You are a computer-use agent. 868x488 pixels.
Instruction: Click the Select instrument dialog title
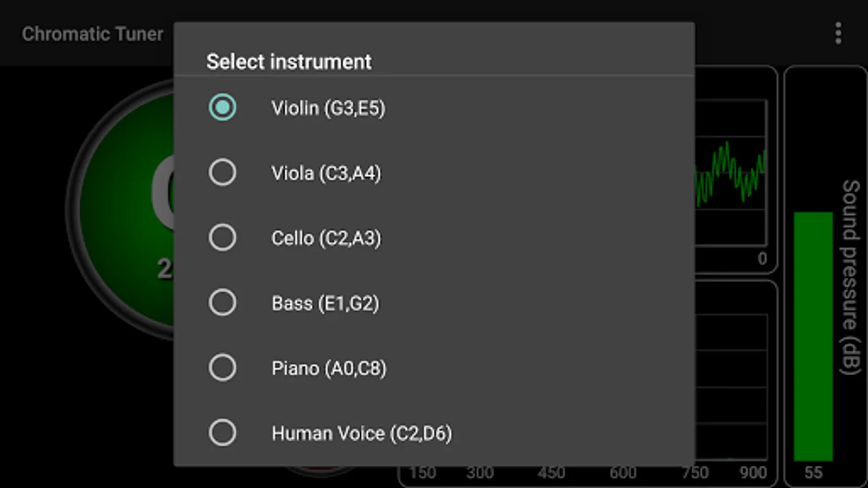pos(289,62)
